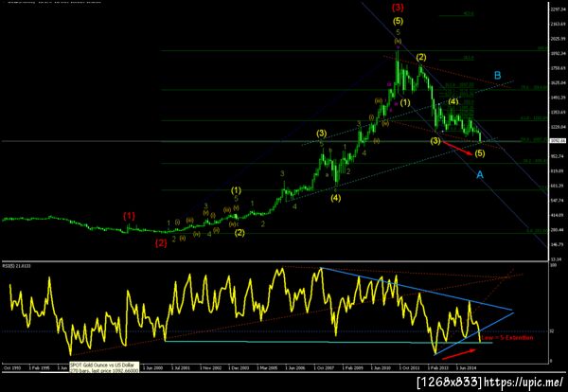The image size is (568, 392).
Task: Select the (2) label at the 2012 peak
Action: point(421,57)
